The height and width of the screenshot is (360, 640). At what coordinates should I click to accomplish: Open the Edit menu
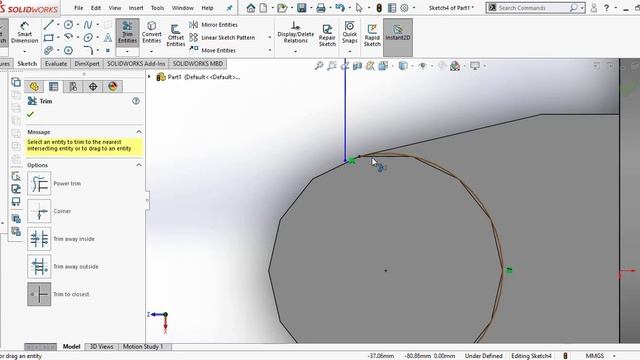pos(96,8)
